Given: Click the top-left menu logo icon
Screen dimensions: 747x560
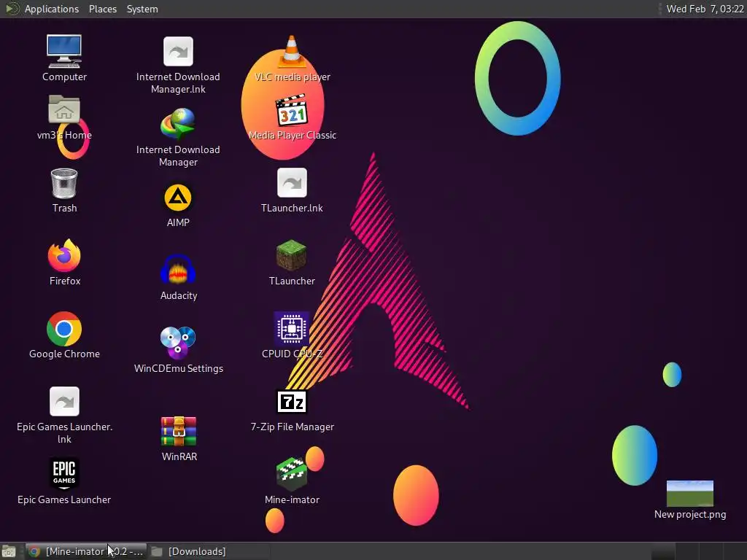Looking at the screenshot, I should click(x=12, y=9).
